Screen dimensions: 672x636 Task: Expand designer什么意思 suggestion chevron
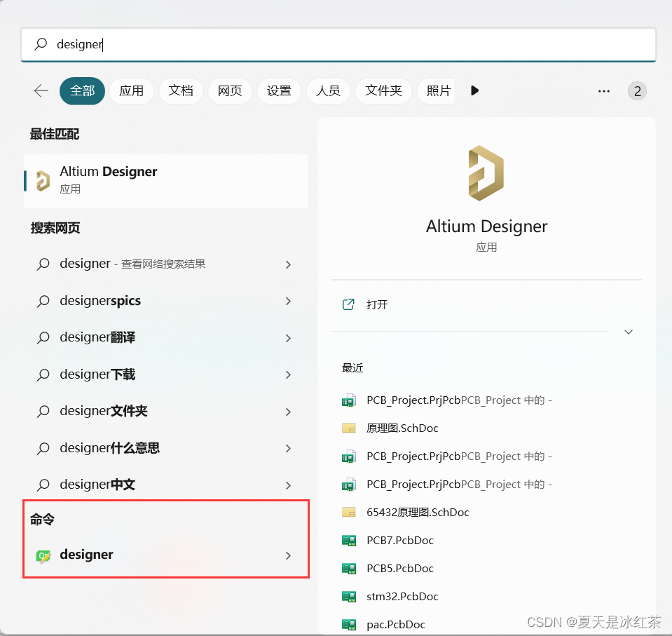(x=289, y=449)
